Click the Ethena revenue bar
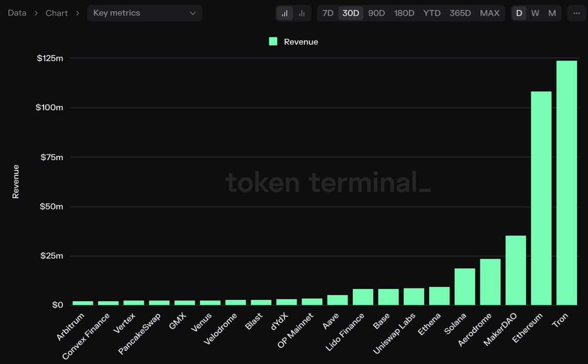This screenshot has height=364, width=588. [x=439, y=296]
